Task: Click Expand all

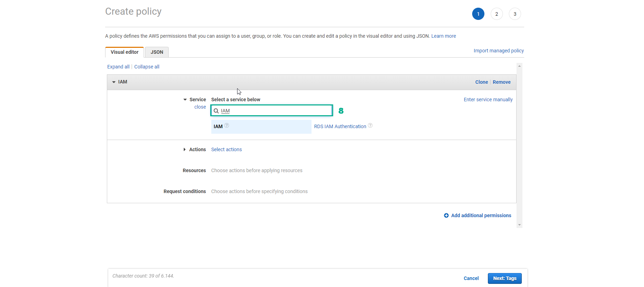Action: (x=118, y=67)
